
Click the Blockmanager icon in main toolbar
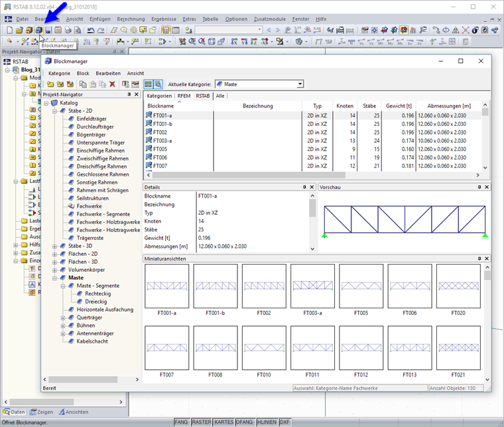[x=39, y=30]
